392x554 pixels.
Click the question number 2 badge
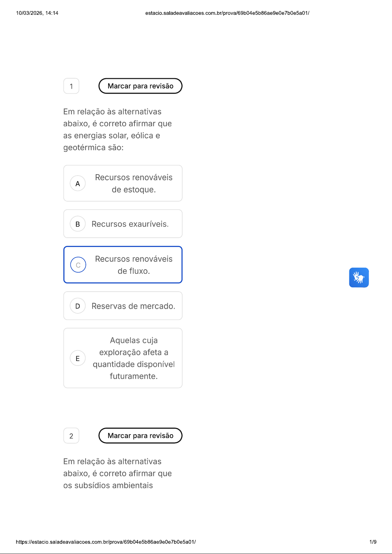(71, 436)
